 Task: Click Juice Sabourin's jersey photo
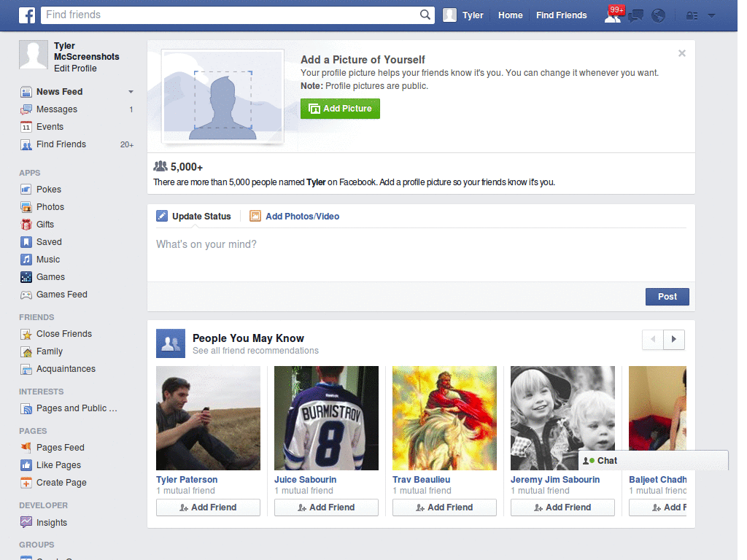pyautogui.click(x=326, y=418)
